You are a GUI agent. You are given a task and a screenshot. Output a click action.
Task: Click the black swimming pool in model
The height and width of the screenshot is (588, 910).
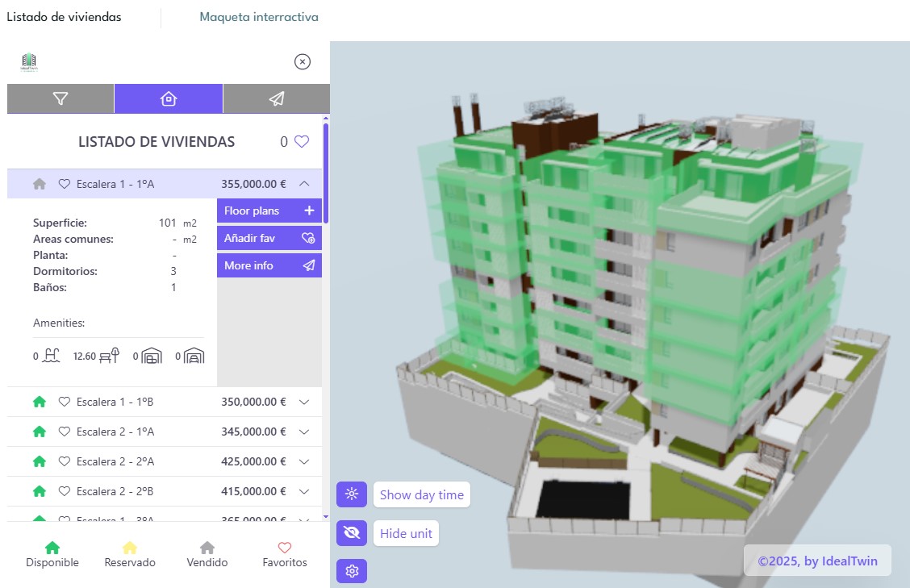[583, 500]
